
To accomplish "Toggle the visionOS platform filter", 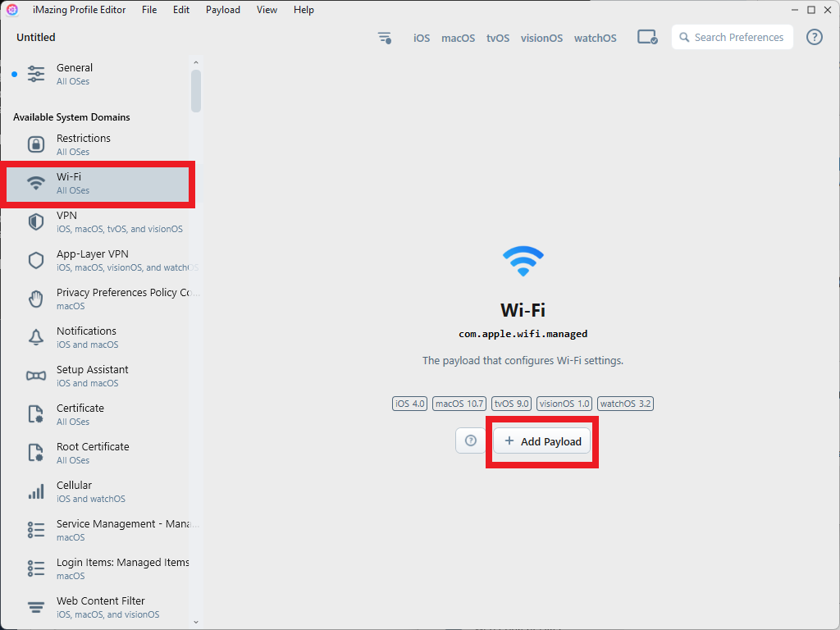I will (x=541, y=38).
